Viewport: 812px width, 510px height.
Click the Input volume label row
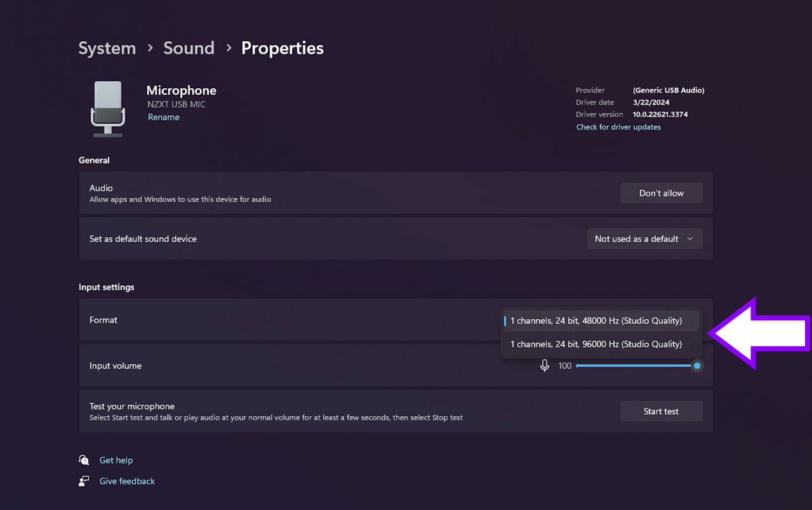point(116,365)
